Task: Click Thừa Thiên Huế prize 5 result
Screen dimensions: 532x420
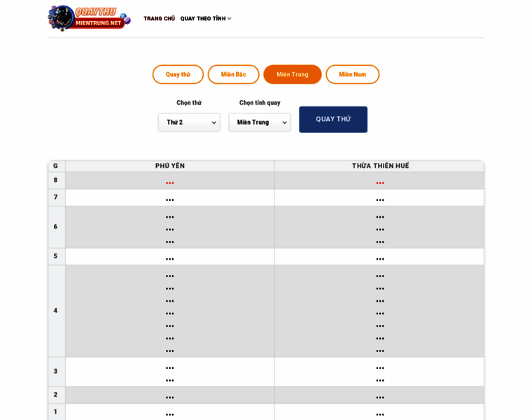Action: 380,259
